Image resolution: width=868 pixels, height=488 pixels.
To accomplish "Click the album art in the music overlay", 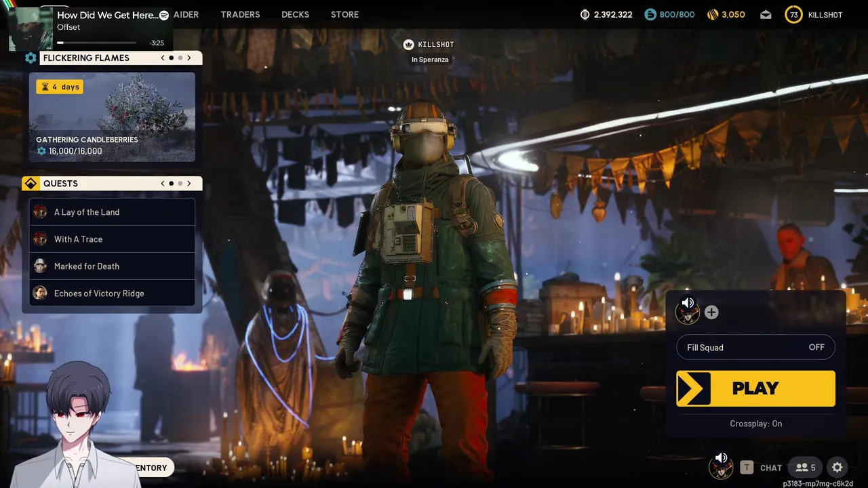I will coord(31,29).
